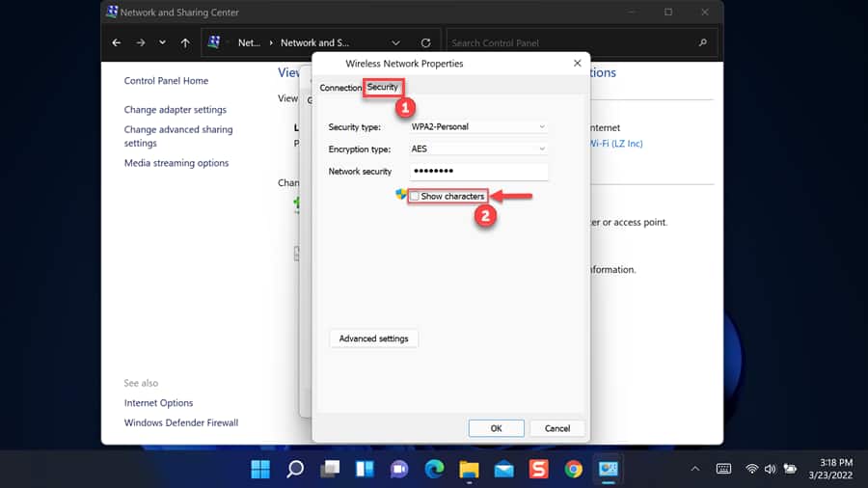This screenshot has height=488, width=868.
Task: Click the battery icon in tray
Action: pos(790,469)
